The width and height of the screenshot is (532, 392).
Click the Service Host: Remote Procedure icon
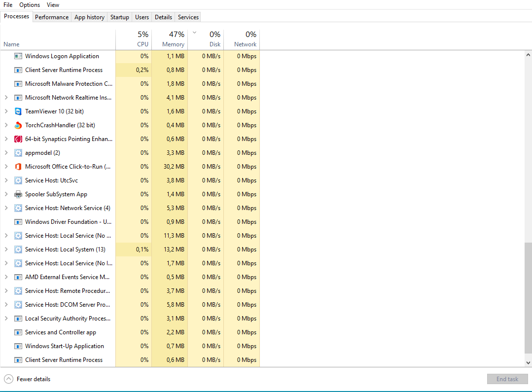pyautogui.click(x=18, y=291)
